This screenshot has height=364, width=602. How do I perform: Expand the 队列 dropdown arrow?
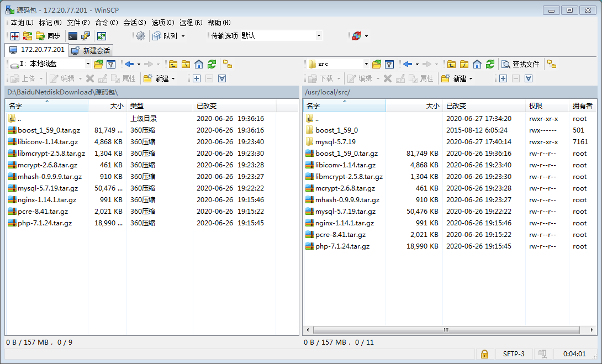[x=183, y=36]
